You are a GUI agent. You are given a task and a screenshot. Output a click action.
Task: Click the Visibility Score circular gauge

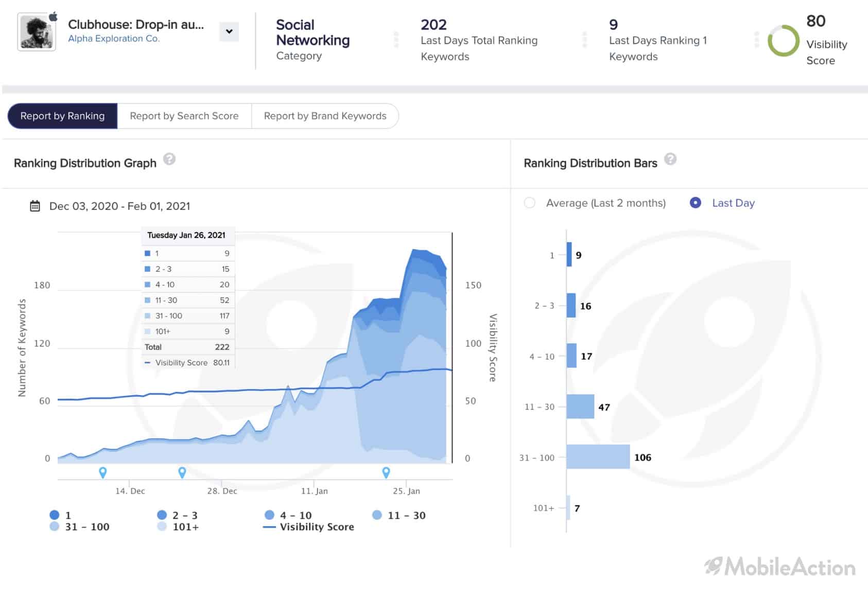click(x=784, y=41)
